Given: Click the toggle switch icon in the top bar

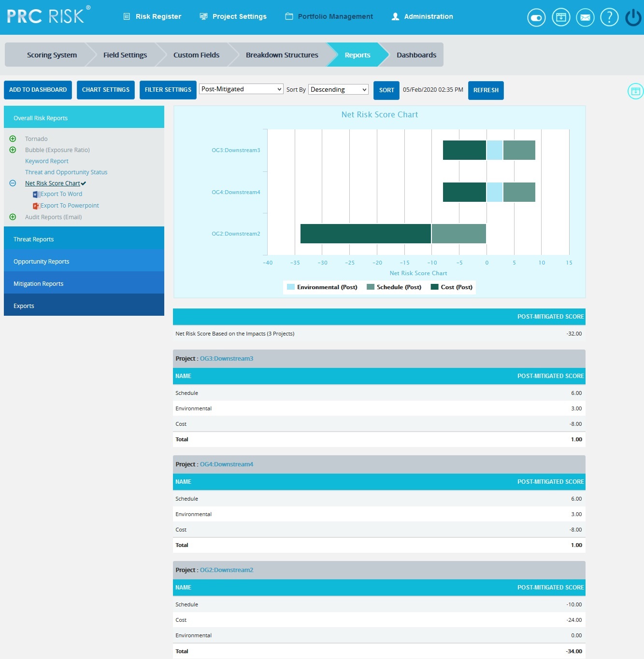Looking at the screenshot, I should 536,17.
